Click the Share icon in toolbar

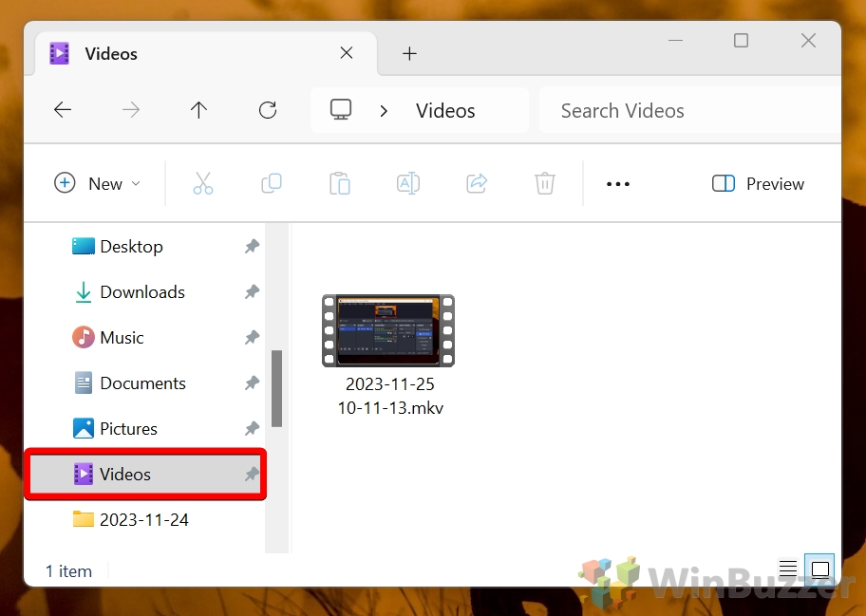[x=477, y=183]
